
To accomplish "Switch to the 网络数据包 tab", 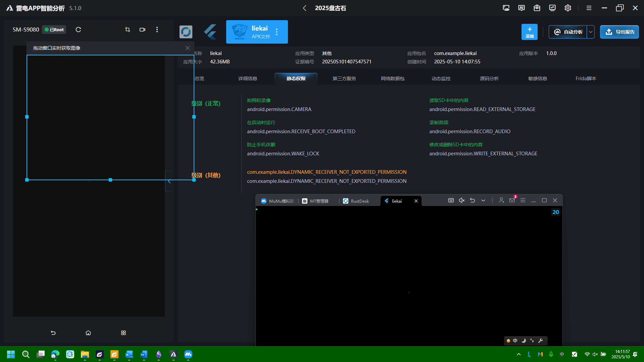I will coord(393,79).
